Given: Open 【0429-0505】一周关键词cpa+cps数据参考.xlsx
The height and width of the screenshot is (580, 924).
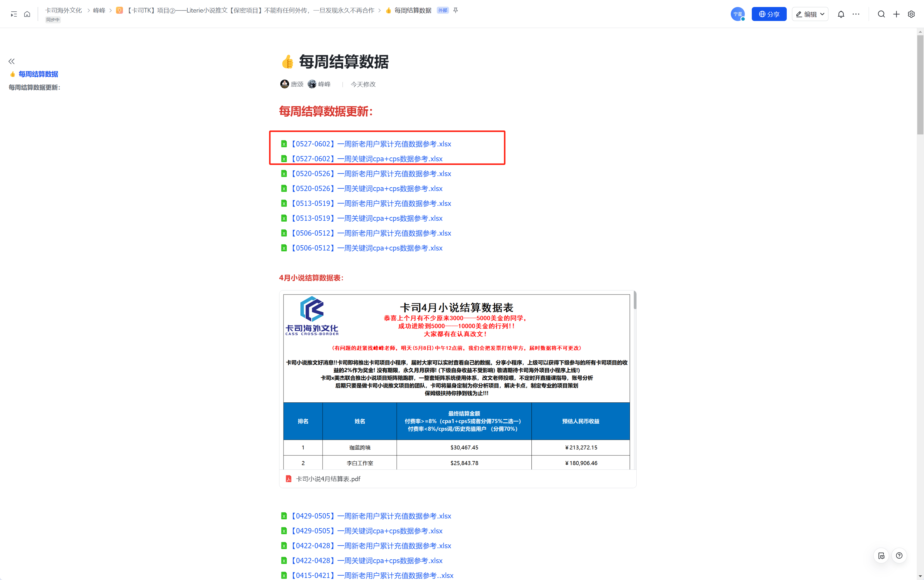Looking at the screenshot, I should coord(366,531).
